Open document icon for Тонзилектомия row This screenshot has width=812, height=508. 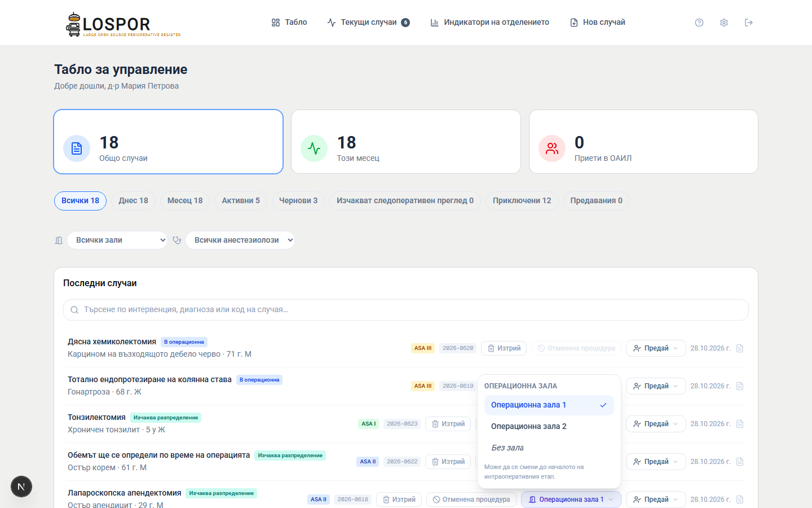coord(740,424)
